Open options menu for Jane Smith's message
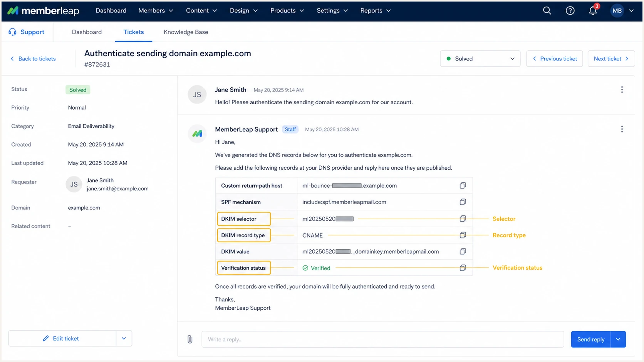Screen dimensions: 644x362 [x=622, y=90]
